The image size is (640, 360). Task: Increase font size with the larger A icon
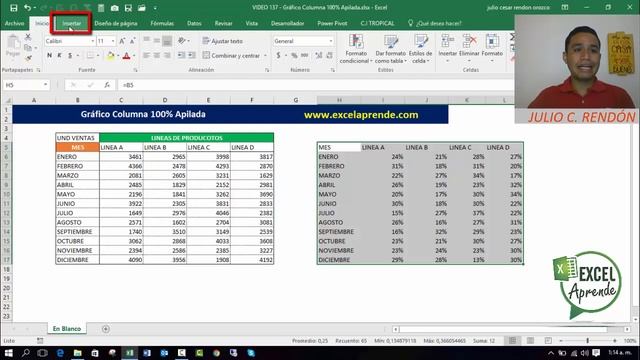pos(122,41)
